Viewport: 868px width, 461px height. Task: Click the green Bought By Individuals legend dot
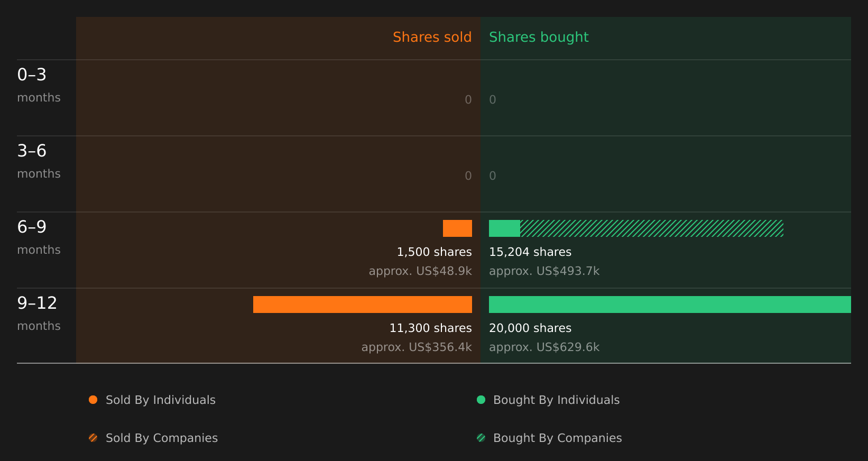(x=481, y=400)
